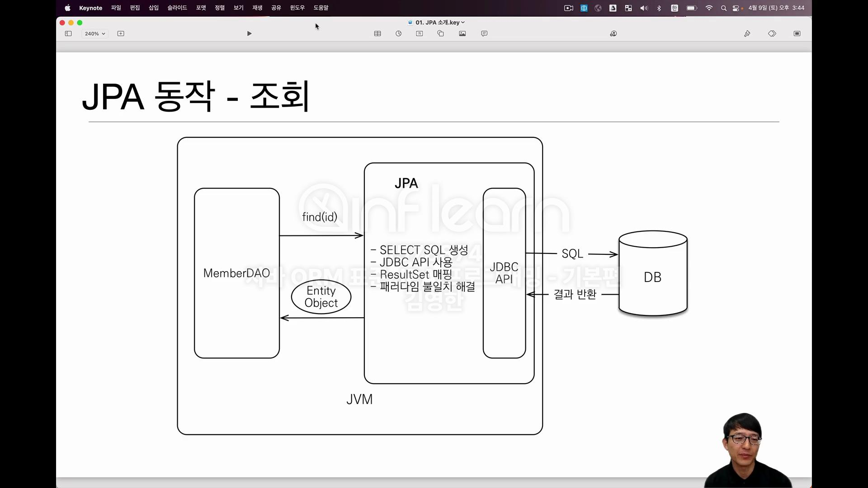
Task: Insert a table from toolbar
Action: click(377, 33)
